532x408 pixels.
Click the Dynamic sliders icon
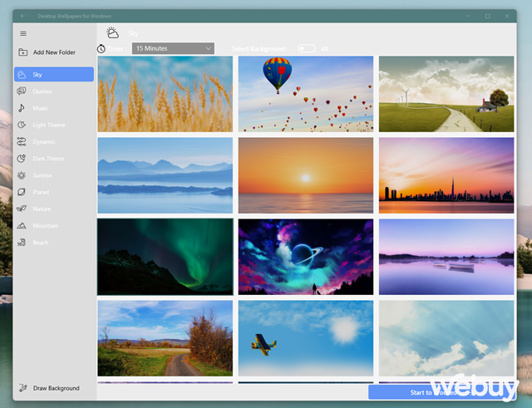[22, 141]
